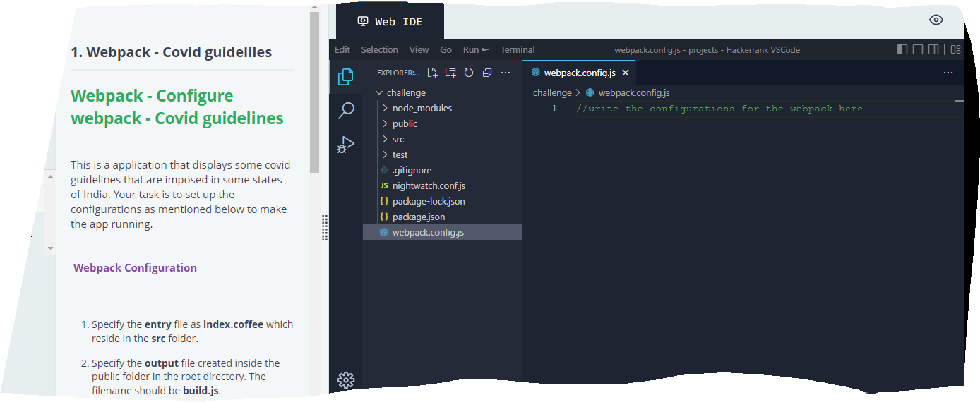
Task: Open the Run menu
Action: point(475,49)
